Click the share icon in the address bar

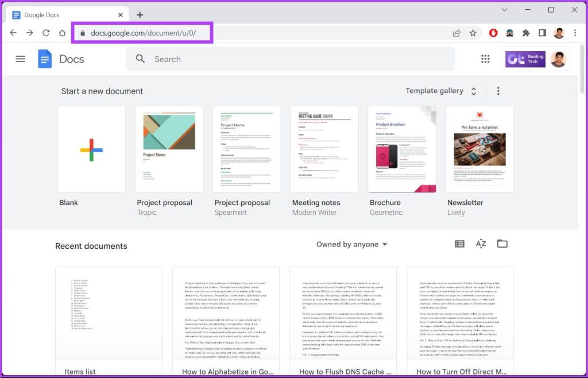(x=457, y=33)
